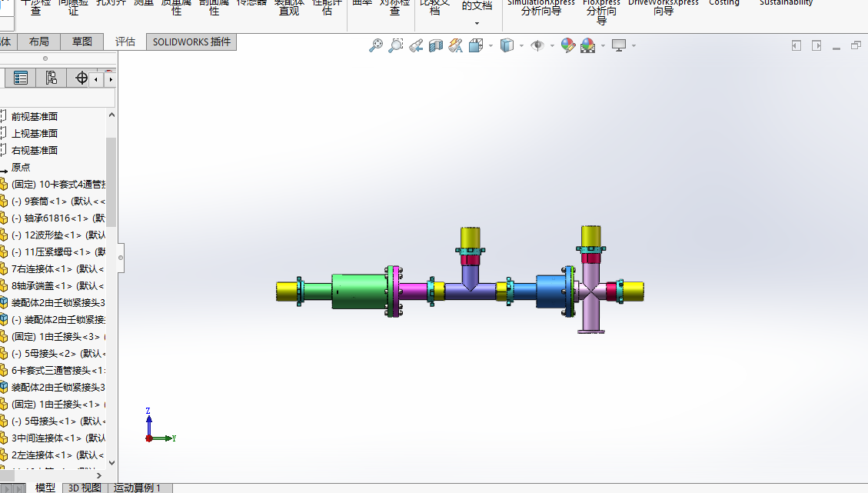Open the Dynamic Annotation Views icon
868x493 pixels.
[x=456, y=45]
